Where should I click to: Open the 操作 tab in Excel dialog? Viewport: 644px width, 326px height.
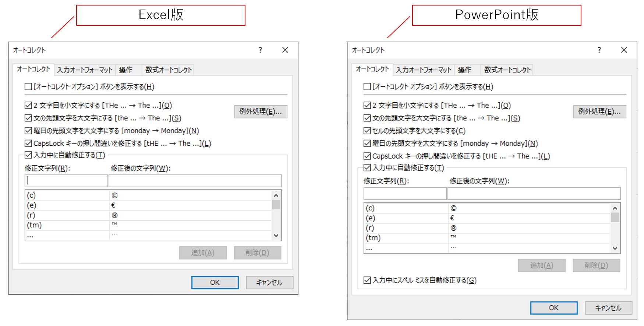pos(126,70)
